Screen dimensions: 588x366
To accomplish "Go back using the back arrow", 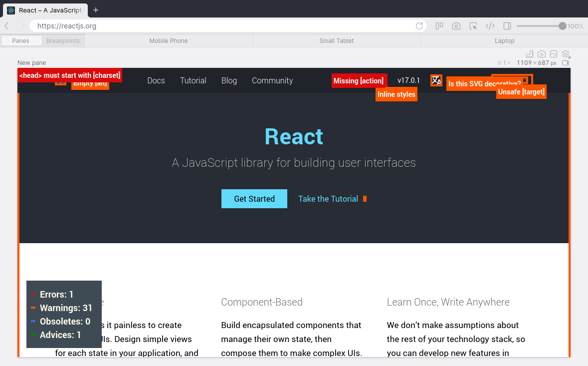I will pos(7,26).
